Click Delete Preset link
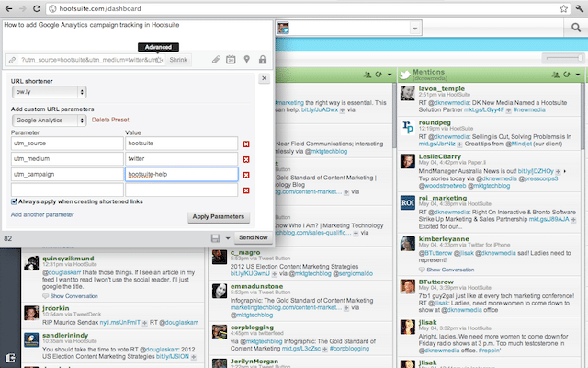Screen dimensions: 588x368 pyautogui.click(x=110, y=120)
